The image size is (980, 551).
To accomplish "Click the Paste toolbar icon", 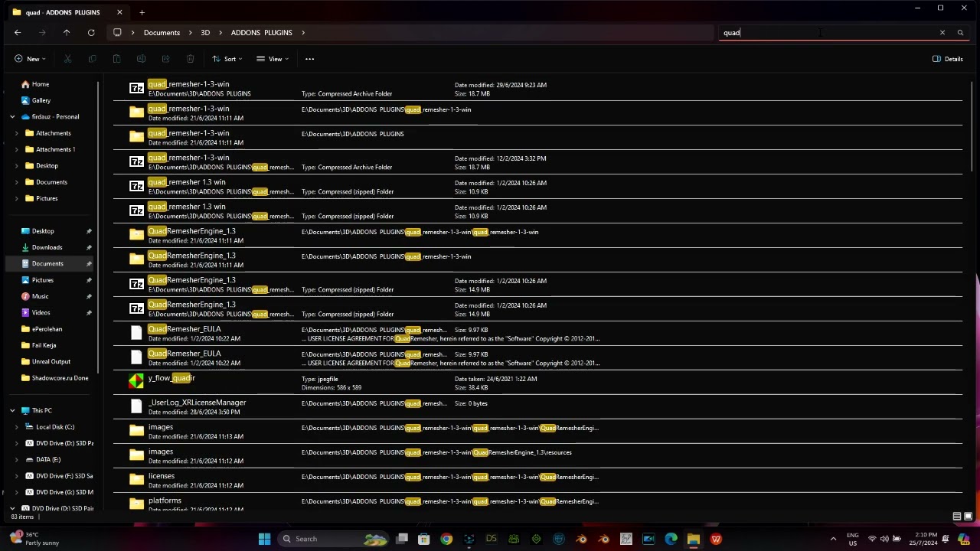I will (x=116, y=59).
